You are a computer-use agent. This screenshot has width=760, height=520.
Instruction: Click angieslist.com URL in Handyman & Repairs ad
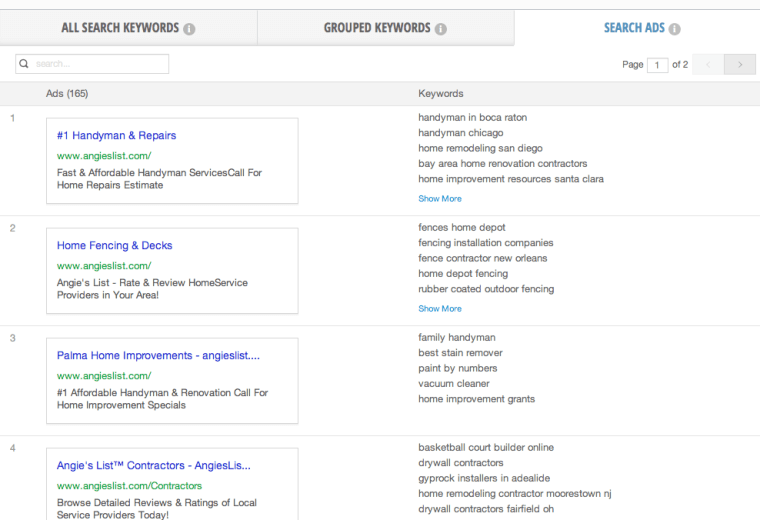click(104, 156)
